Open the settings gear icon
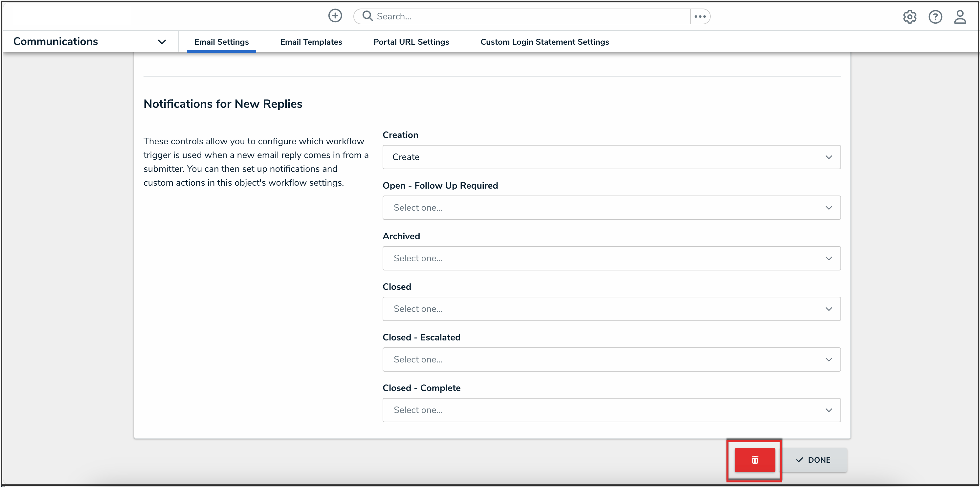Image resolution: width=980 pixels, height=487 pixels. point(910,17)
